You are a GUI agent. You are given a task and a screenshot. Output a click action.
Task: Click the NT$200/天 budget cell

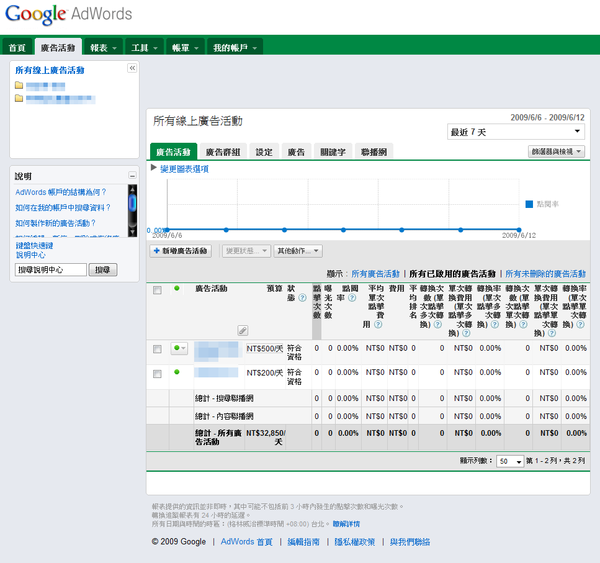264,372
